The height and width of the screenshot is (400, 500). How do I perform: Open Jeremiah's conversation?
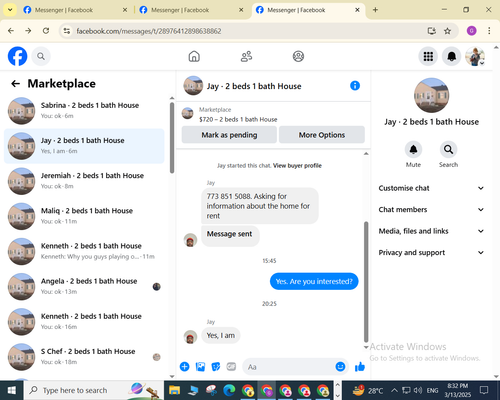point(84,181)
